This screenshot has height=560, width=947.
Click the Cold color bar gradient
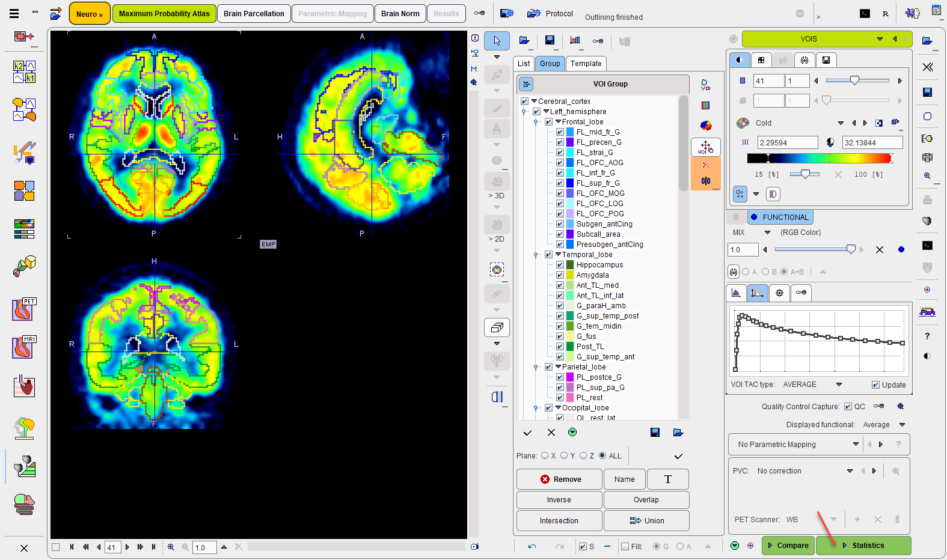pos(820,159)
